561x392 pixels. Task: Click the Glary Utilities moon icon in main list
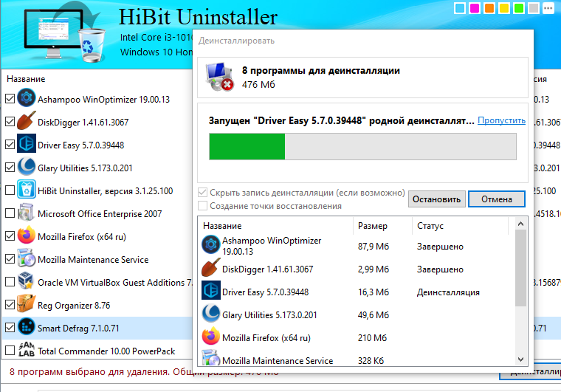[x=27, y=166]
